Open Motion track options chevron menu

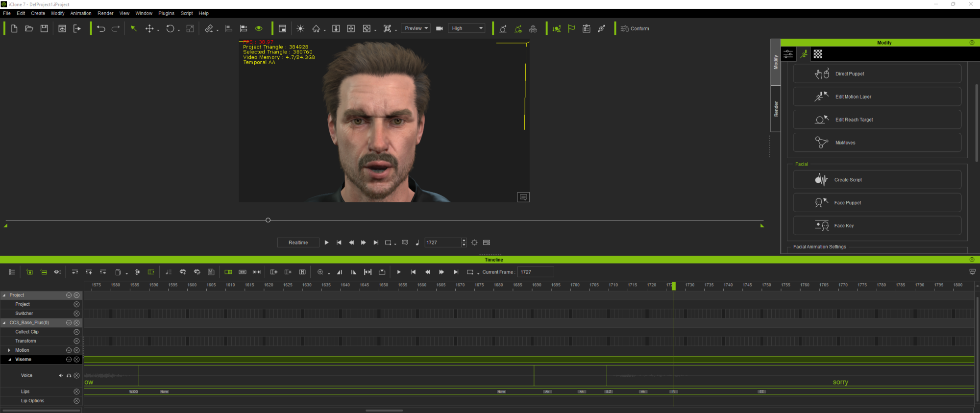69,350
